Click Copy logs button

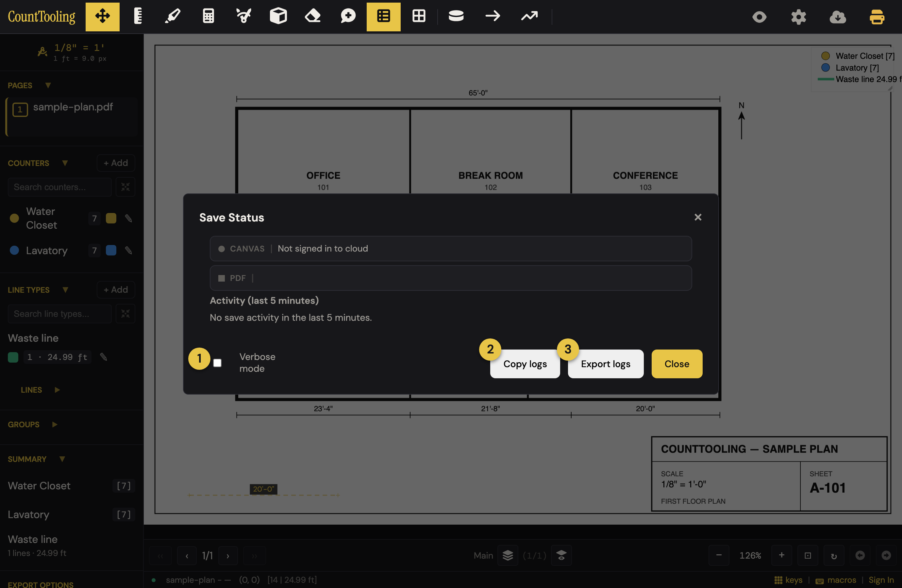click(x=525, y=364)
